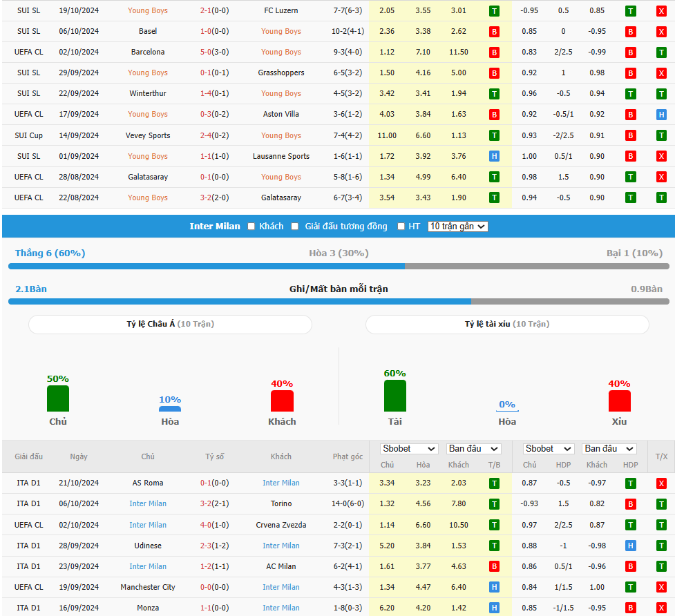Click the 5-0(3-0) Barcelona score
The image size is (675, 616).
(214, 52)
